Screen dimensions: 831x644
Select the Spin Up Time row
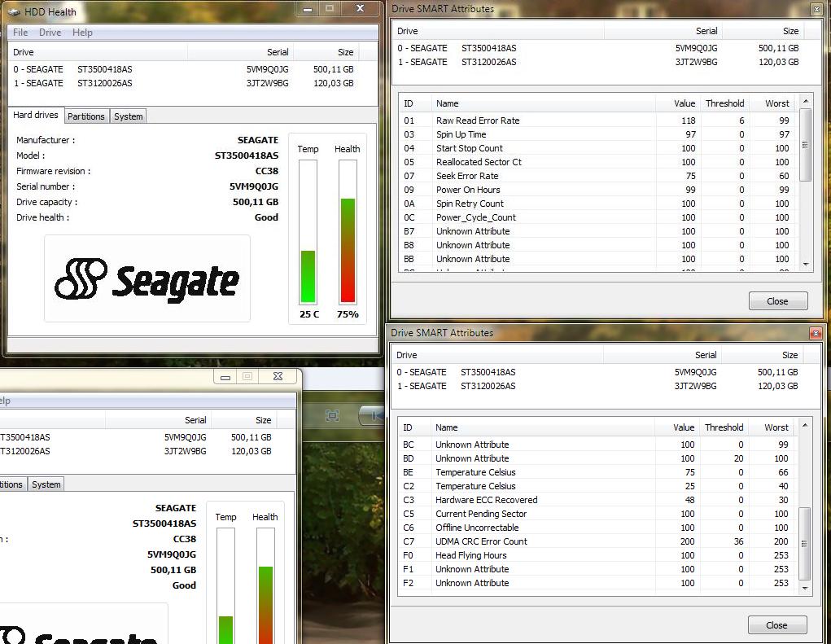598,134
